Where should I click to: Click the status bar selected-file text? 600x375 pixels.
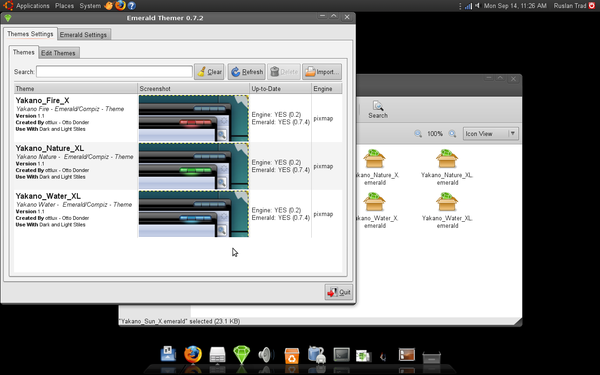point(179,321)
